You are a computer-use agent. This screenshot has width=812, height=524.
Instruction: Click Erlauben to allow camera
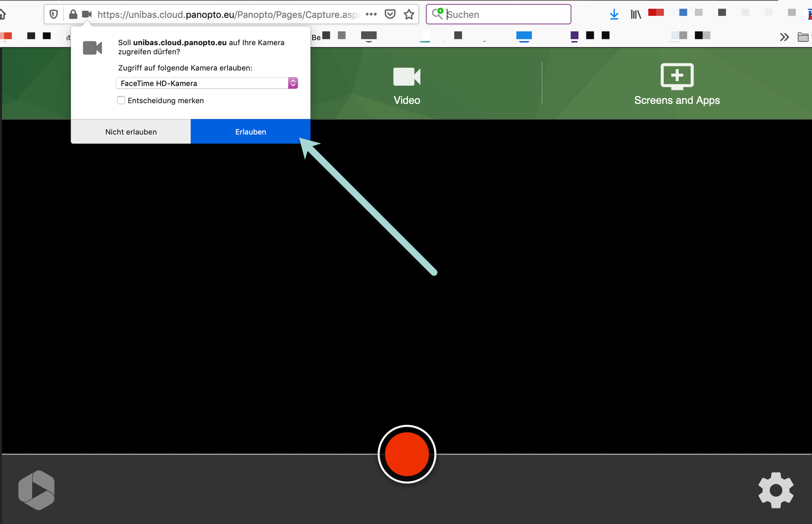pyautogui.click(x=250, y=132)
